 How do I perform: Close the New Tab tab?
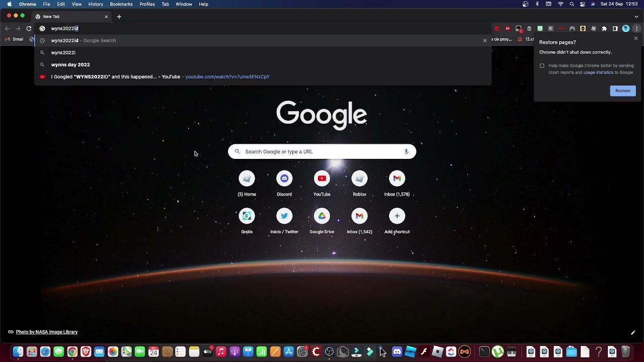pyautogui.click(x=106, y=17)
